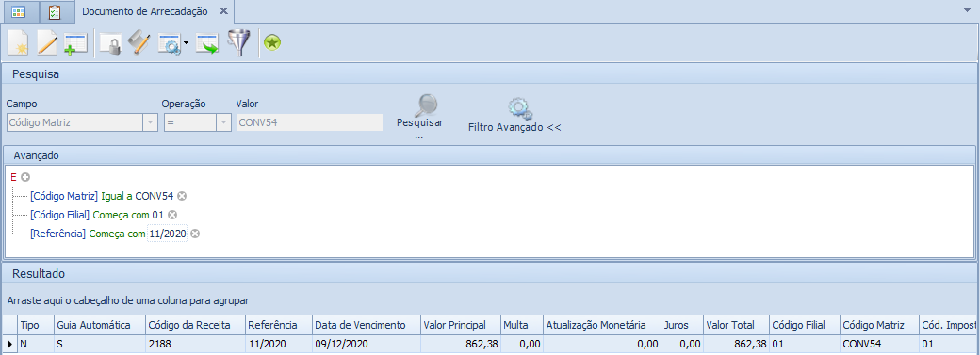The width and height of the screenshot is (980, 355).
Task: Click 'Começa com' operator on Código Filial
Action: click(x=122, y=215)
